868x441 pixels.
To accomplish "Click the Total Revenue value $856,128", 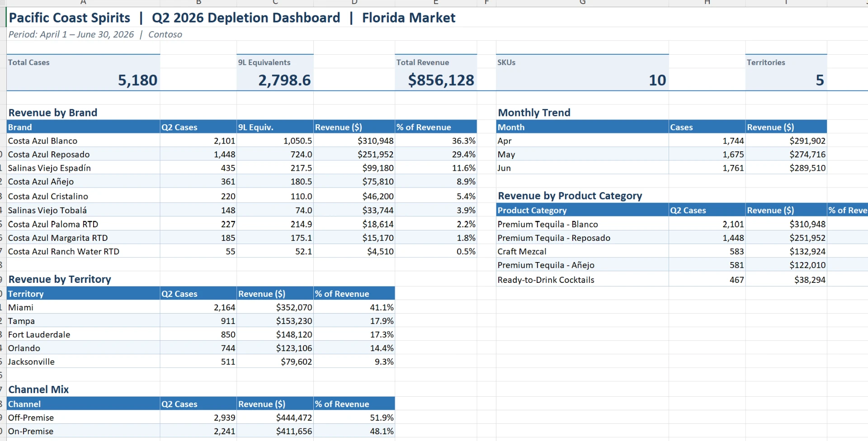I will 436,80.
